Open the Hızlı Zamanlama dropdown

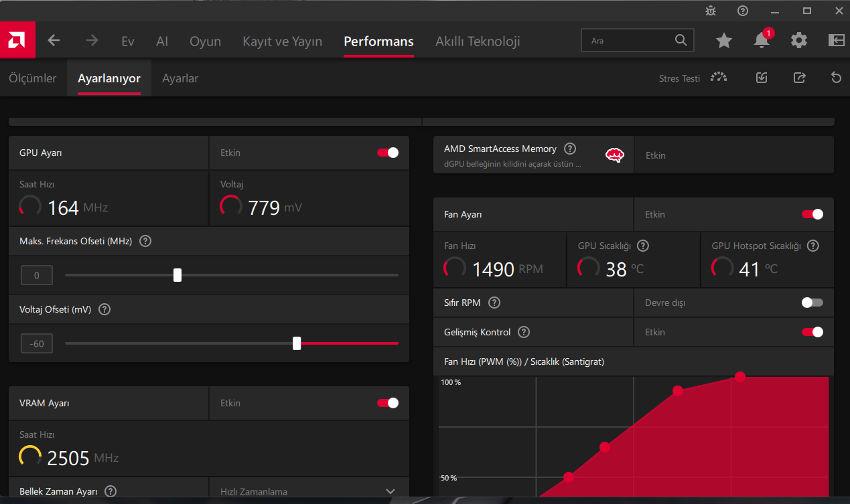309,491
